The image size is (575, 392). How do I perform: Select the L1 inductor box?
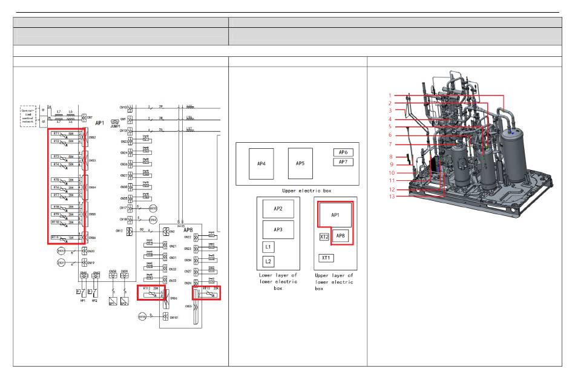[x=268, y=247]
